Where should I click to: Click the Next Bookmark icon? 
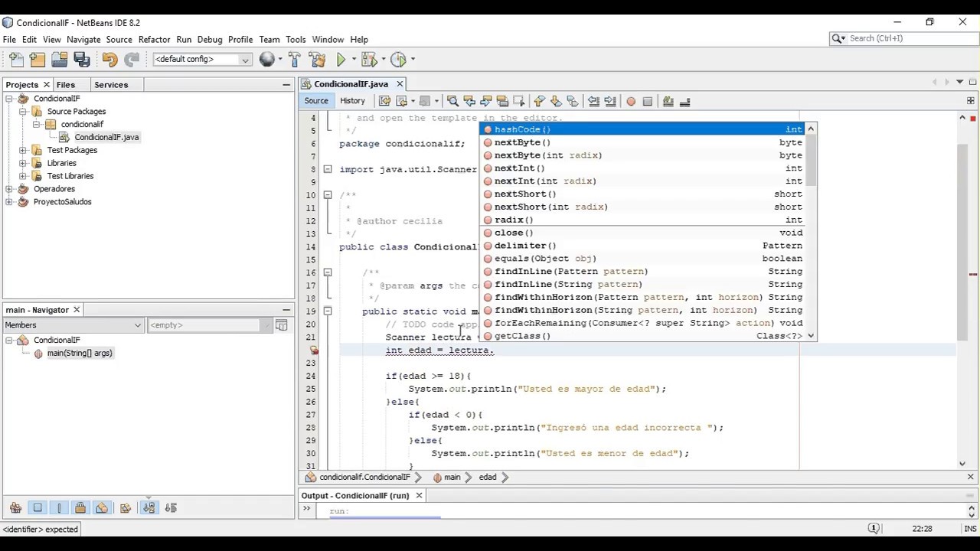coord(556,101)
